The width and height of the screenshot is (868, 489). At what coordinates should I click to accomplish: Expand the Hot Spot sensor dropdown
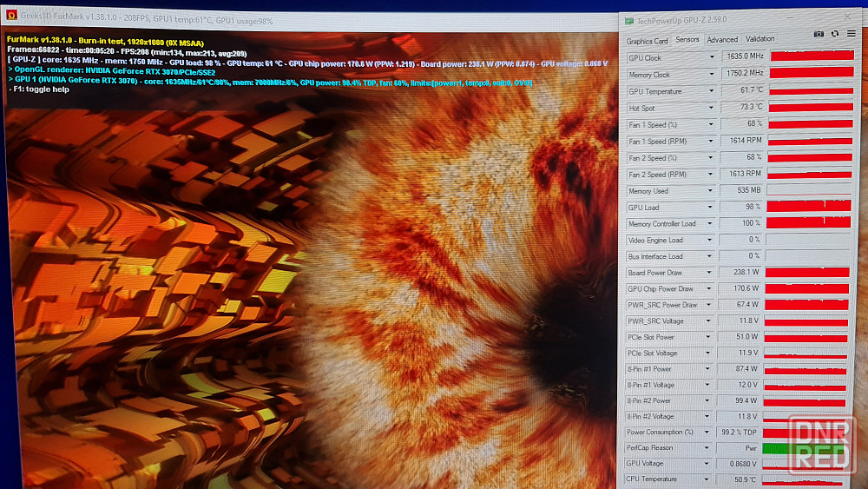[x=712, y=108]
